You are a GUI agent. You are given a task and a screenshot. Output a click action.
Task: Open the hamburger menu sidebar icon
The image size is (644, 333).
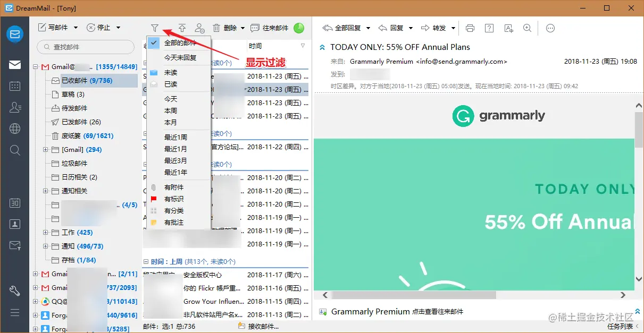[x=15, y=312]
